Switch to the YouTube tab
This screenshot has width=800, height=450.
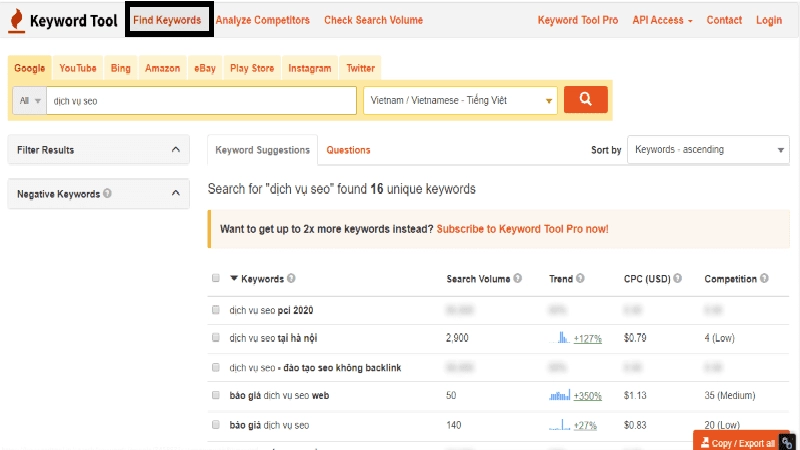point(78,68)
